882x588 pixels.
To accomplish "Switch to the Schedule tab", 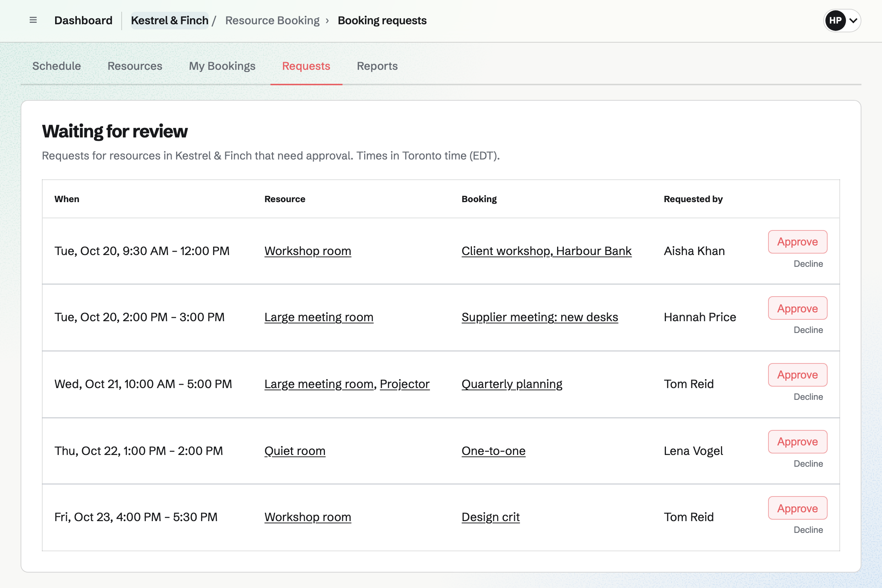I will click(x=57, y=66).
